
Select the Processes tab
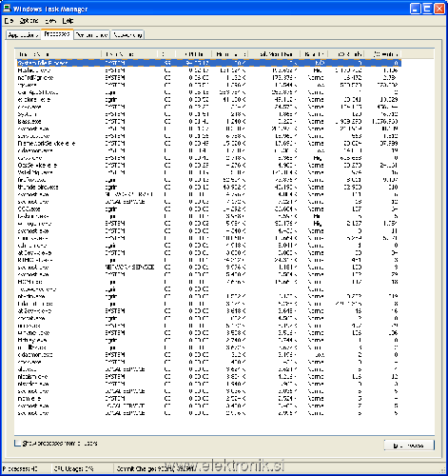pos(57,34)
